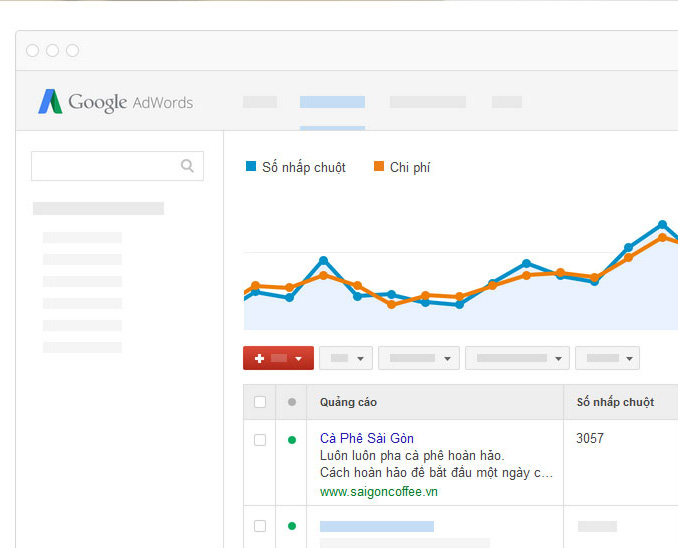Viewport: 678px width, 548px height.
Task: Click the Google AdWords logo
Action: click(x=115, y=102)
